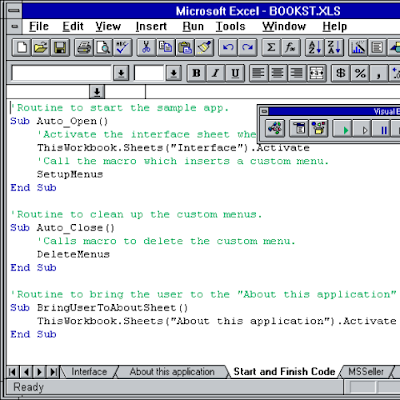Image resolution: width=400 pixels, height=400 pixels.
Task: Click the 'DeleteMenus' code line
Action: coord(73,254)
